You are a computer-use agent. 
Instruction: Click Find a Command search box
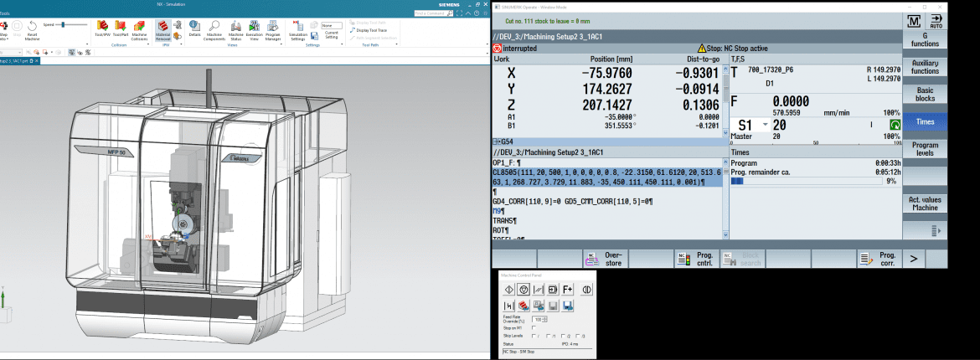[x=436, y=13]
